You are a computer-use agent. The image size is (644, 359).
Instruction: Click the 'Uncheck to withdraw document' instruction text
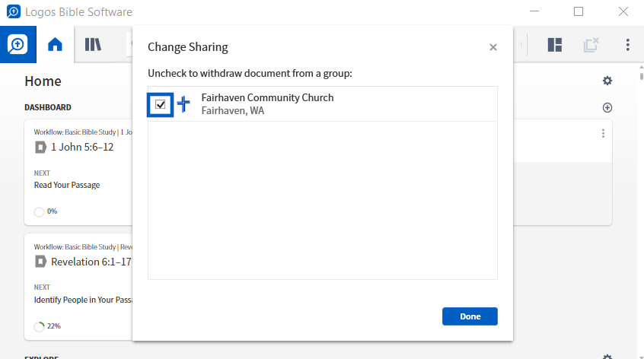pyautogui.click(x=250, y=74)
